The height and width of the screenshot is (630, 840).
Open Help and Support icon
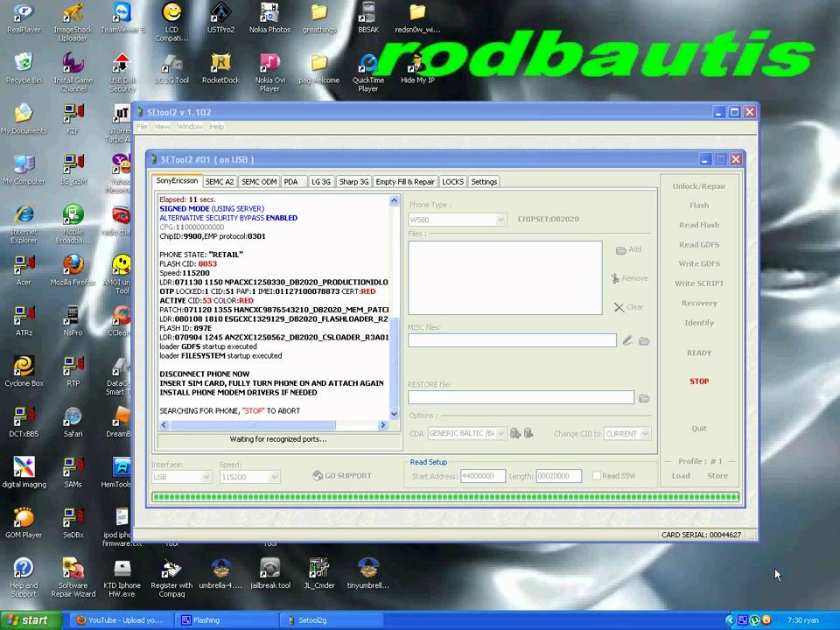tap(24, 577)
